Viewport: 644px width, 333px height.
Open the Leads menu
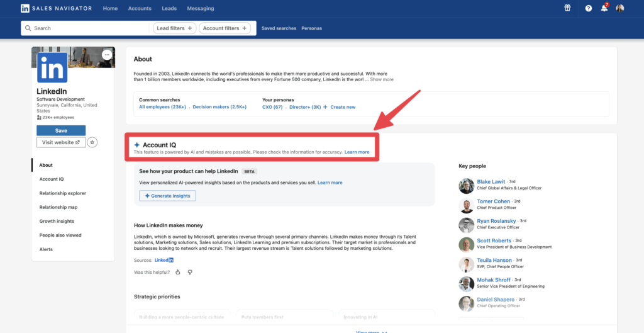(169, 8)
